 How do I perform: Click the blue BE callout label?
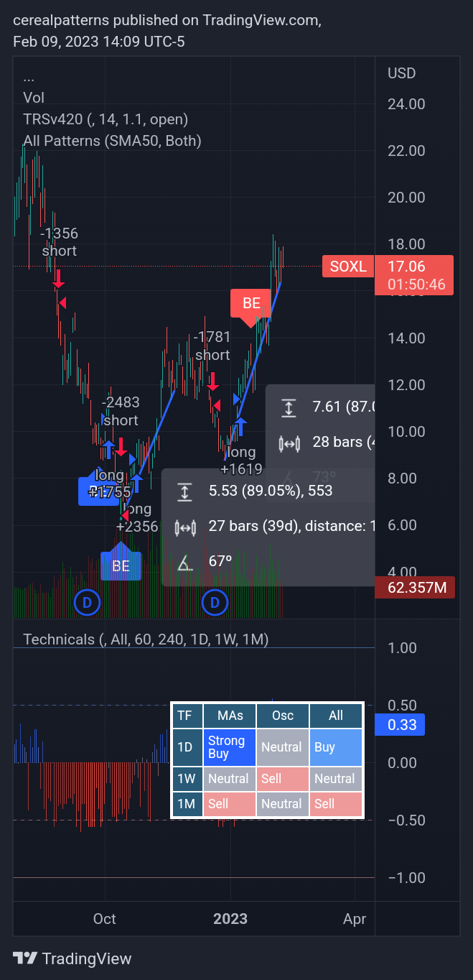121,566
